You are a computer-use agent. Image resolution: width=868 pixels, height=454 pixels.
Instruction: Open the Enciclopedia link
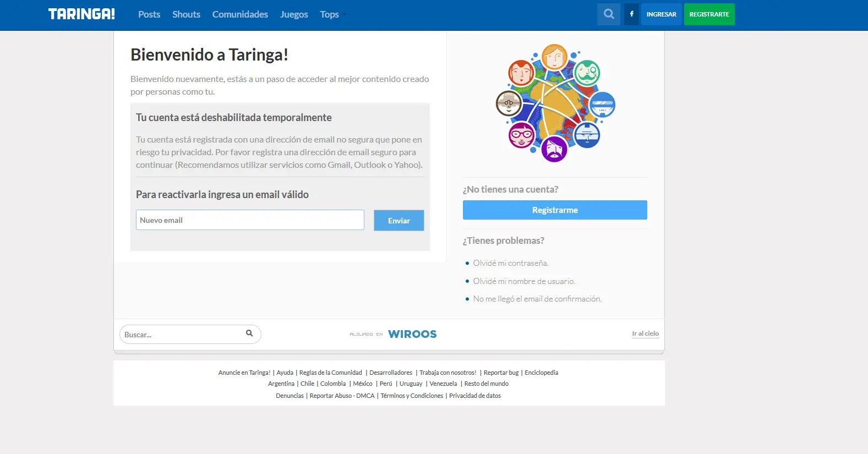click(x=542, y=373)
